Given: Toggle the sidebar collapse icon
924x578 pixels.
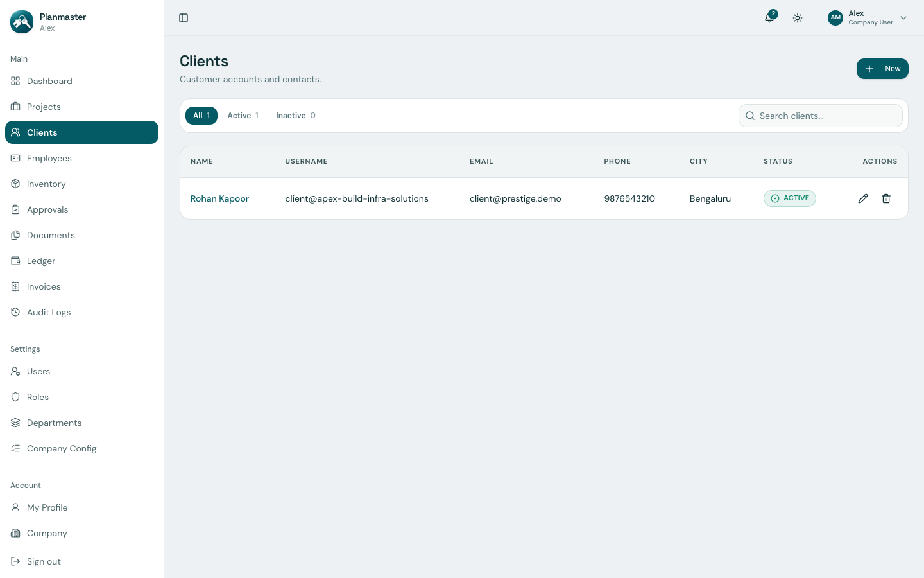Looking at the screenshot, I should (184, 18).
